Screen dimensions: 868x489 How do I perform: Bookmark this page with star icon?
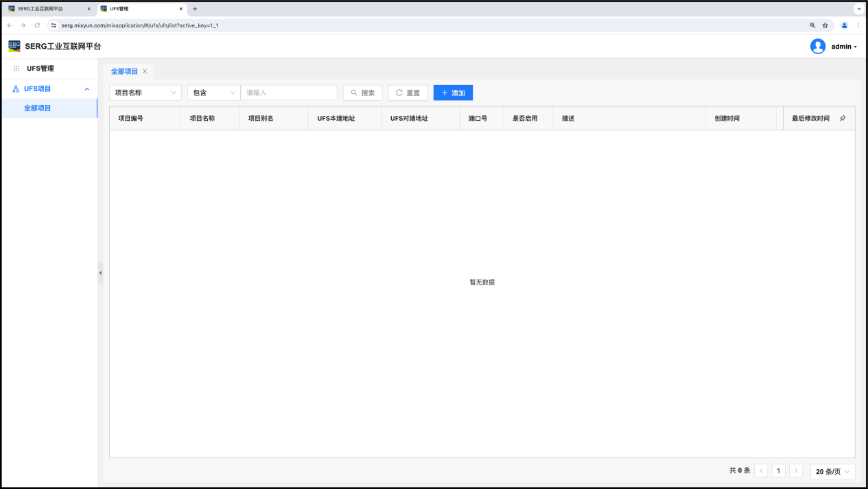pos(825,25)
